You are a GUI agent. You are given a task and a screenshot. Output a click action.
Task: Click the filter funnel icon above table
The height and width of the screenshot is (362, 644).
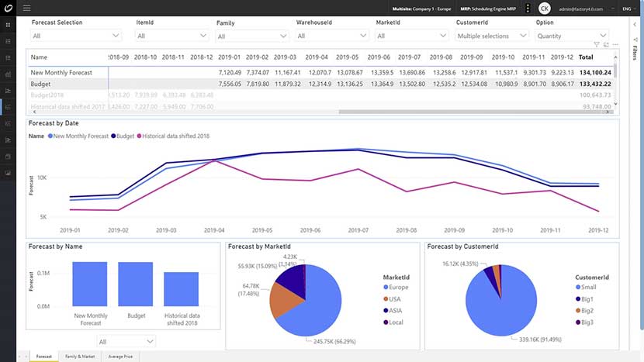click(x=597, y=44)
